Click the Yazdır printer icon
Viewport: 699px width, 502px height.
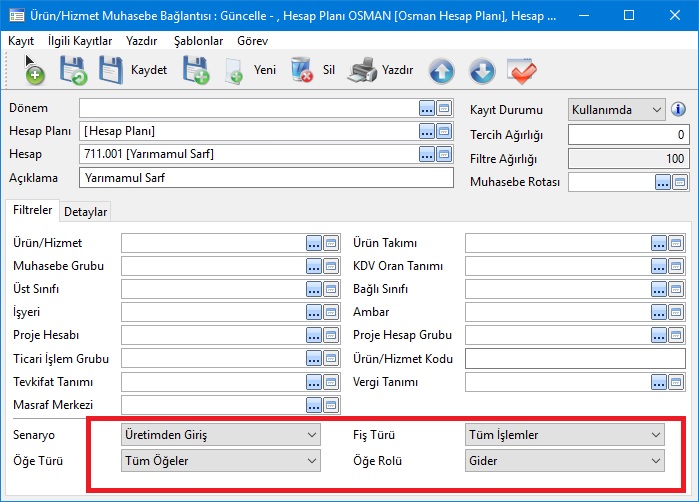tap(361, 70)
